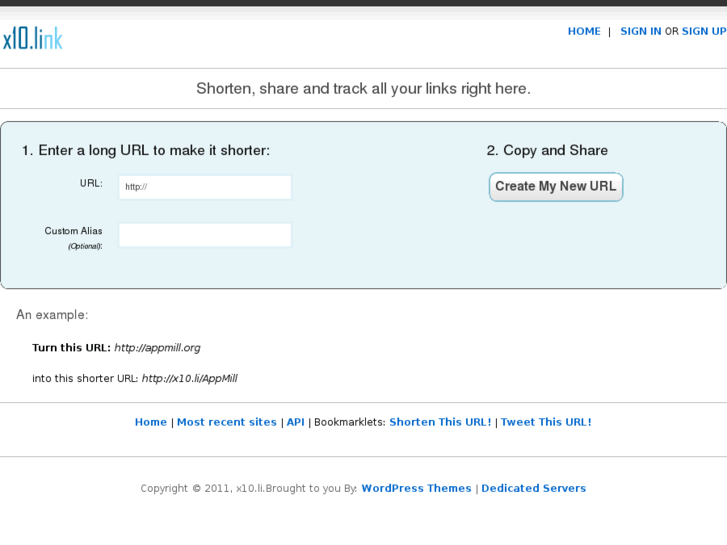
Task: Focus the URL input field
Action: [x=205, y=187]
